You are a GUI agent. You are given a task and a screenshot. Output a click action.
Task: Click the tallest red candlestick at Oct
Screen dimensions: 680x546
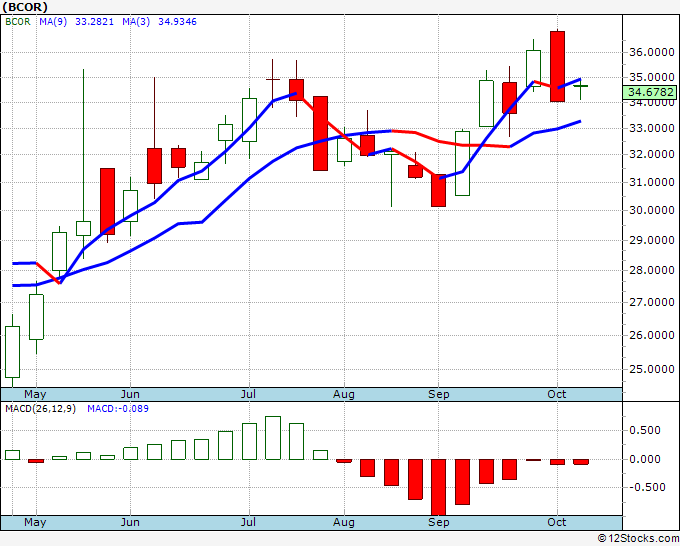(557, 66)
